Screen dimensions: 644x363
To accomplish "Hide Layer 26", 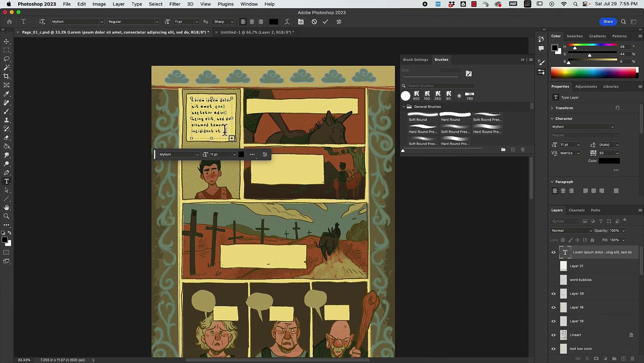I will [x=554, y=294].
